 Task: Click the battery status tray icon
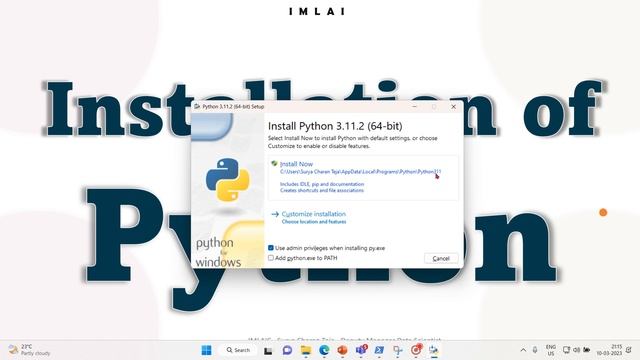tap(587, 350)
